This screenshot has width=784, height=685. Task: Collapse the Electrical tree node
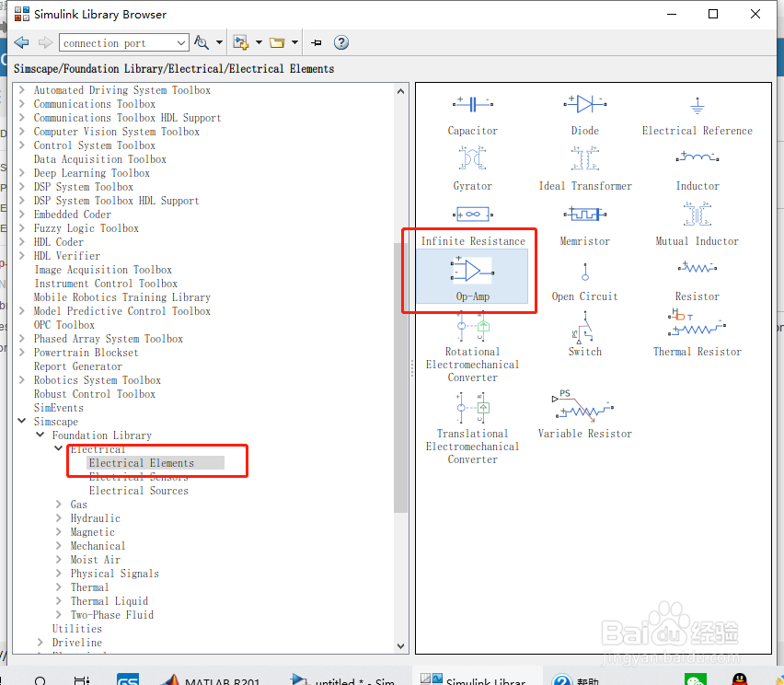59,448
